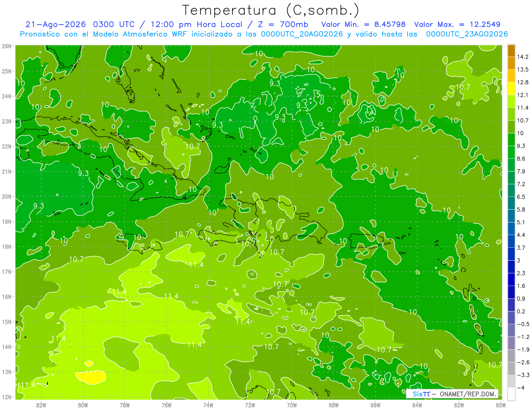Click the '13.5' color scale label

coord(523,70)
